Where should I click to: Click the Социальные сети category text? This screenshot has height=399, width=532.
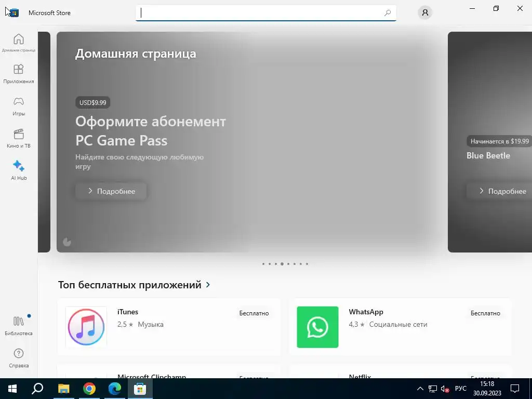coord(398,324)
